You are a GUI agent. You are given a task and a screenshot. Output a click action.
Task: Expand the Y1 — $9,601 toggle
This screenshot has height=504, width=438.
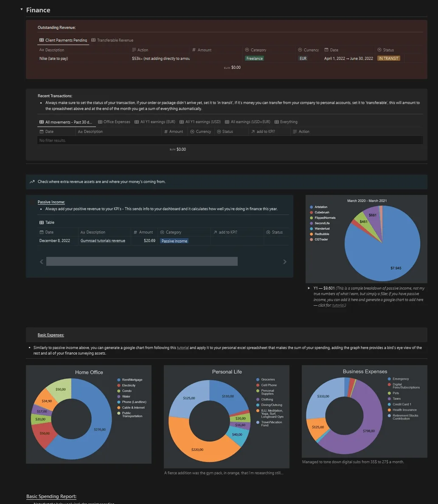click(x=309, y=288)
